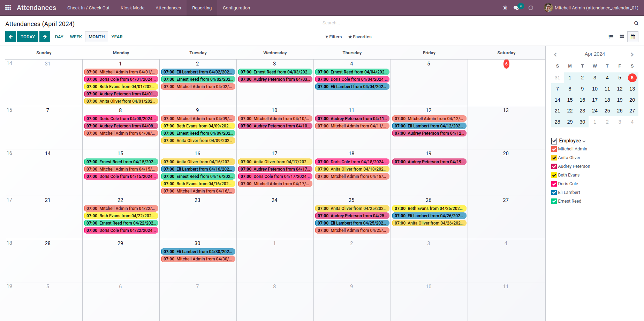This screenshot has width=644, height=321.
Task: Uncheck Eli Lambert employee filter
Action: coord(554,193)
